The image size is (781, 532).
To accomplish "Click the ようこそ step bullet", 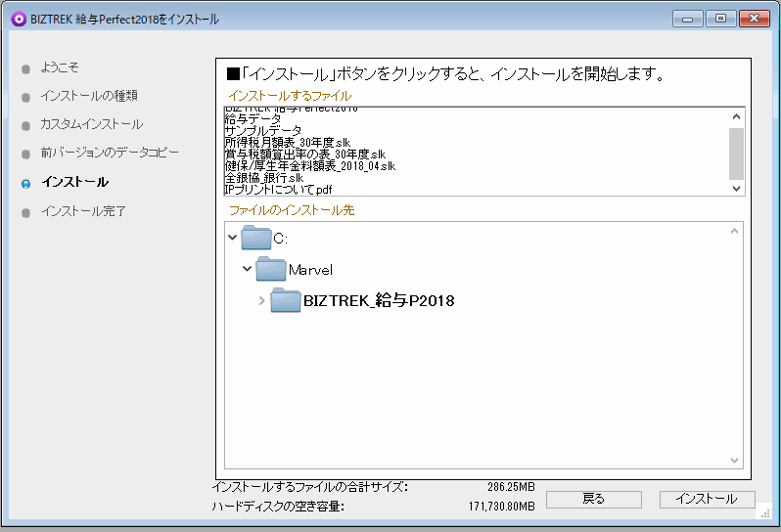I will pos(26,68).
